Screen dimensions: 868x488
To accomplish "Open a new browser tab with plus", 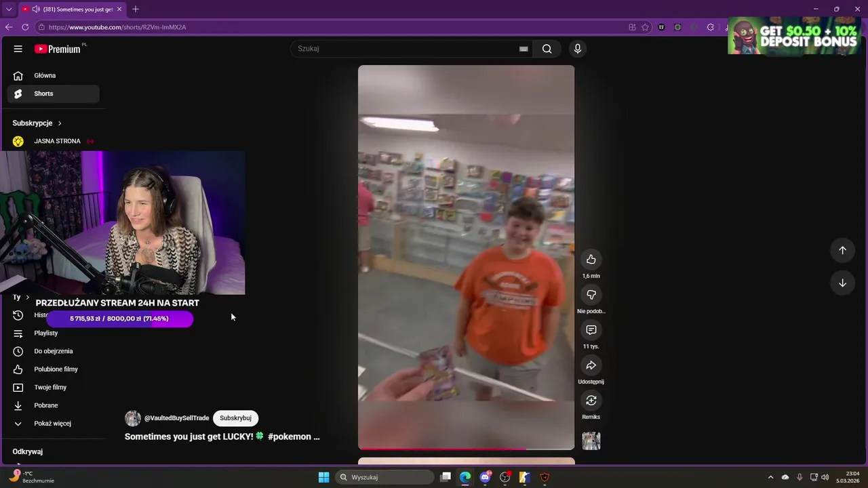I will click(135, 9).
